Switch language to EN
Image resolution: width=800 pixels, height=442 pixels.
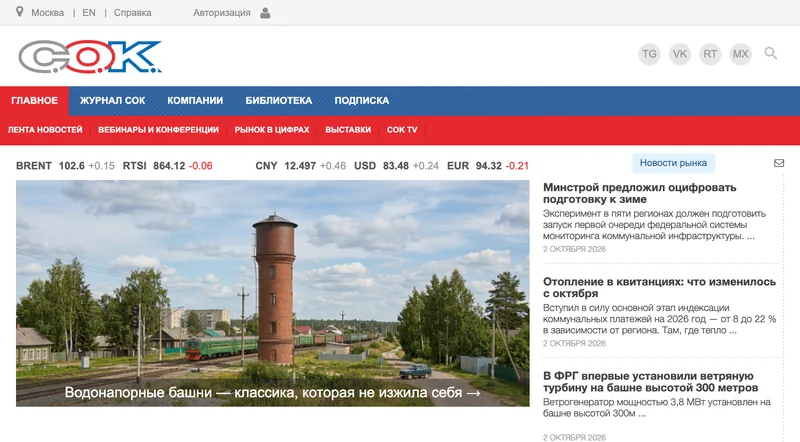coord(89,13)
